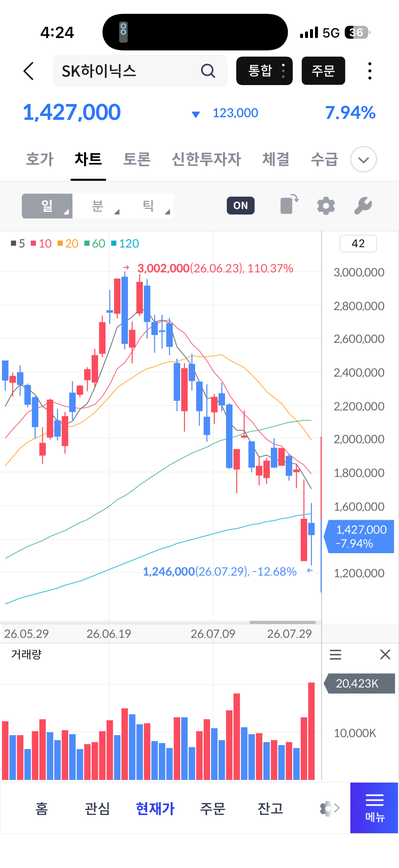
Task: Tap the 주문 order button at top
Action: [323, 71]
